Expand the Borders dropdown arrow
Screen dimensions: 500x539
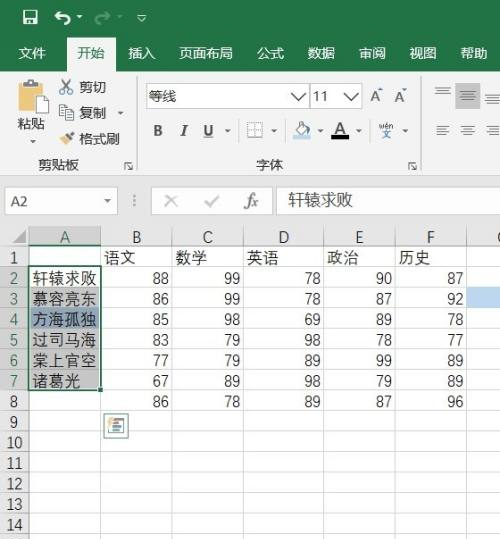274,131
